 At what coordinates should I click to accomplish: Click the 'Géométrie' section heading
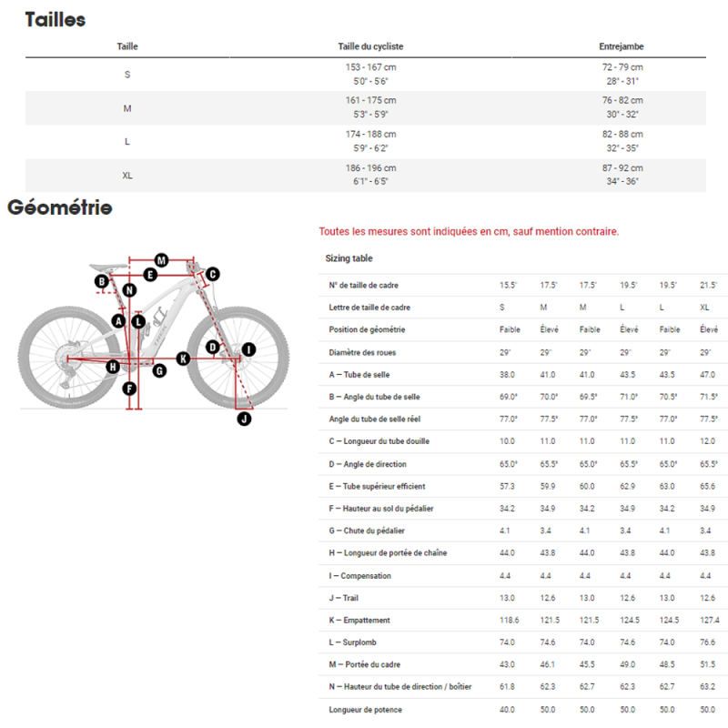[59, 208]
